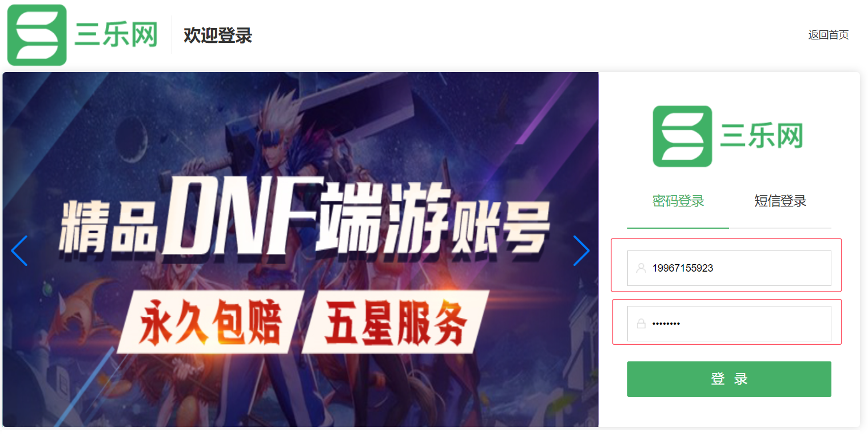868x434 pixels.
Task: Click the 三乐网 text in login panel
Action: [762, 136]
